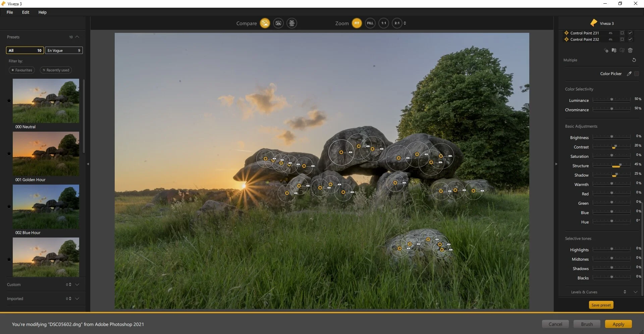Expand the Custom presets section

point(77,284)
